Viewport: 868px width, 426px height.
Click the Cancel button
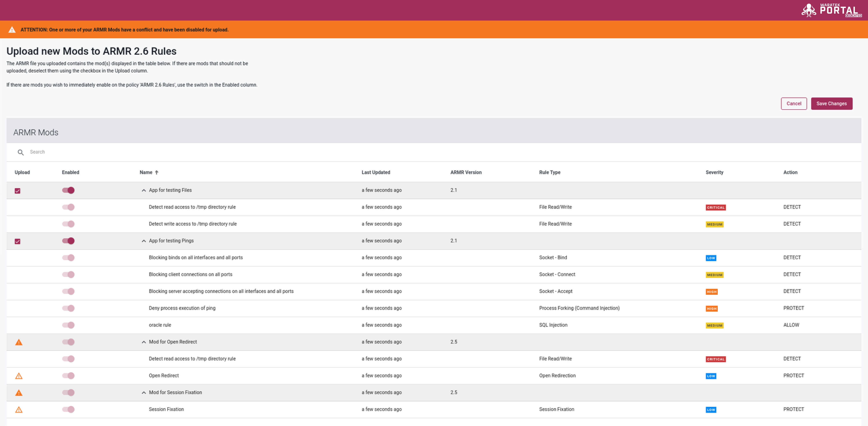pos(794,103)
